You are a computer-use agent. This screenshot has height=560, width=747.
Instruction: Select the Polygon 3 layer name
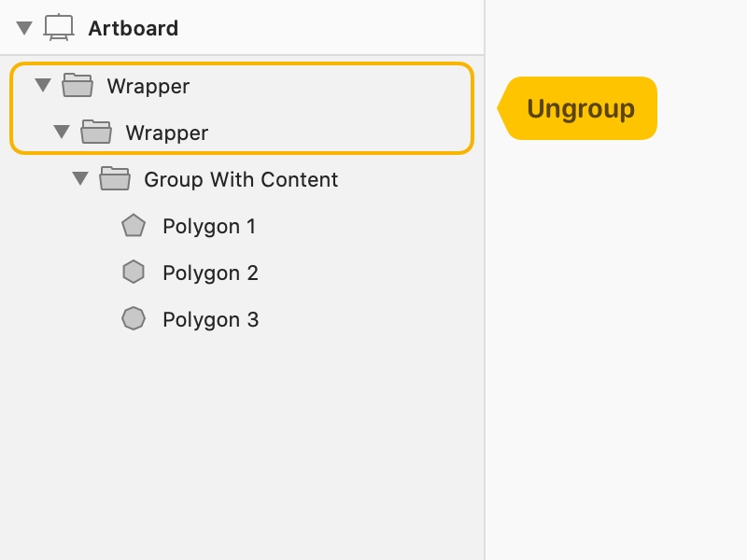pyautogui.click(x=211, y=320)
